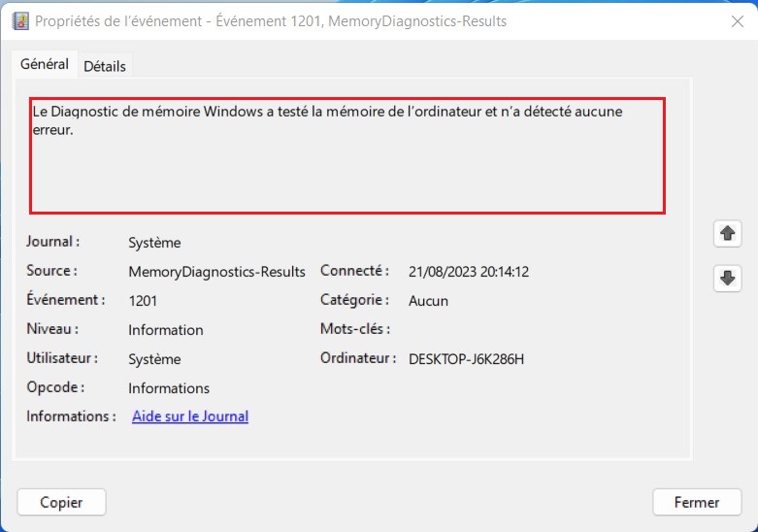Click the Connecté label

point(354,271)
